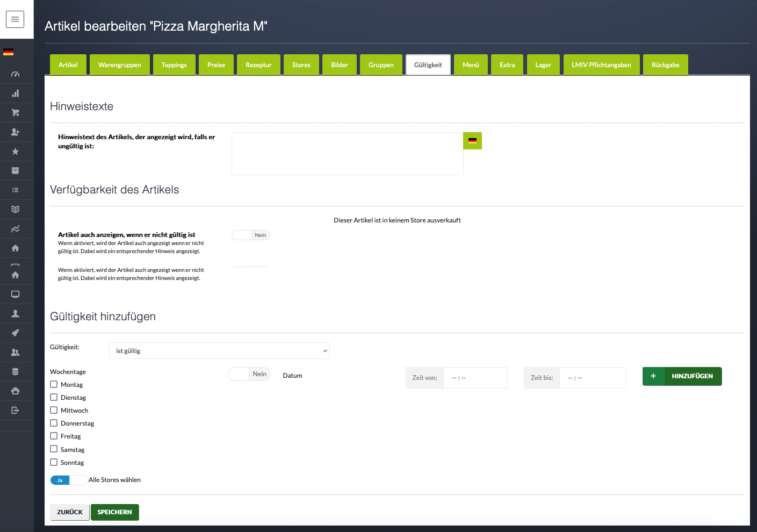The image size is (757, 532).
Task: Click the open book sidebar icon
Action: (x=15, y=210)
